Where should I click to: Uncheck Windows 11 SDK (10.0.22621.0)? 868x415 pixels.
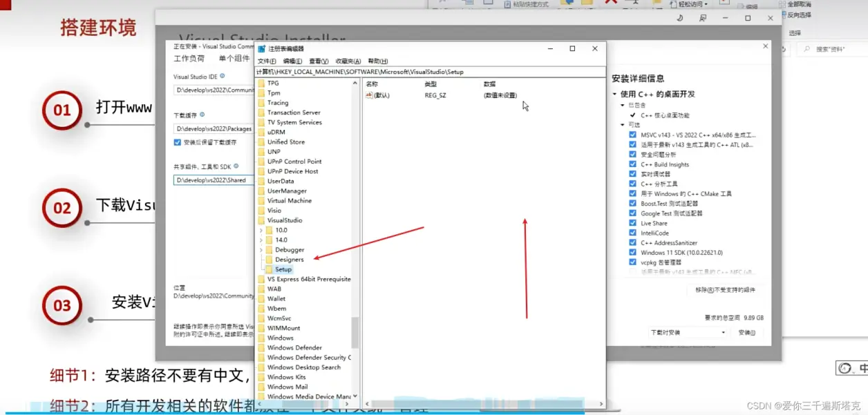point(632,253)
